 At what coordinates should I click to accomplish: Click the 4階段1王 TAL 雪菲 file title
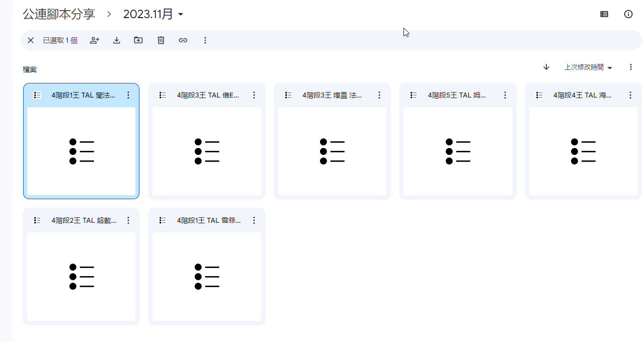coord(209,220)
